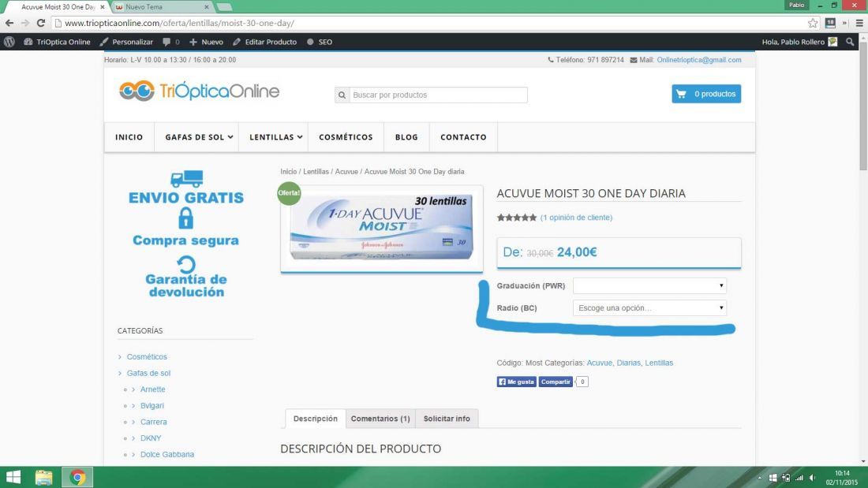Open Radio (BC) dropdown

(x=649, y=307)
